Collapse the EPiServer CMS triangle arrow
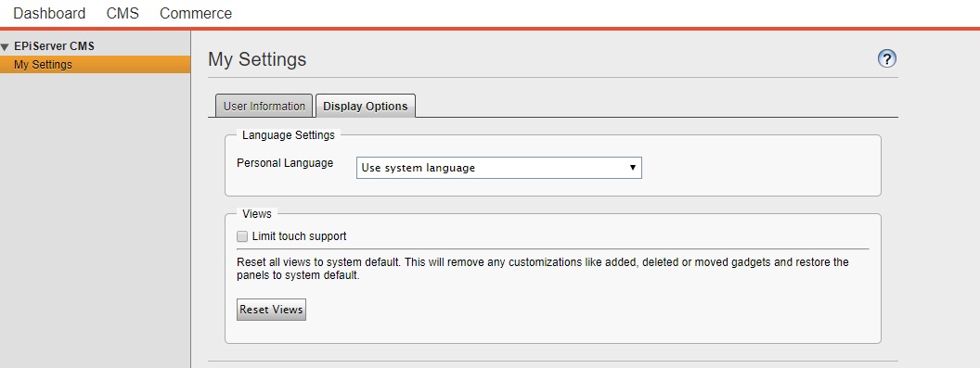 click(x=5, y=47)
